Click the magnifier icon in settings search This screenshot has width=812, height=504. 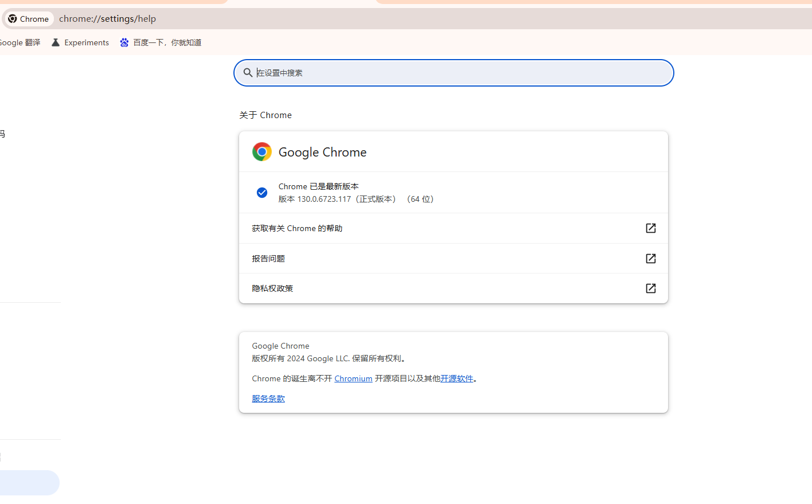(x=248, y=73)
